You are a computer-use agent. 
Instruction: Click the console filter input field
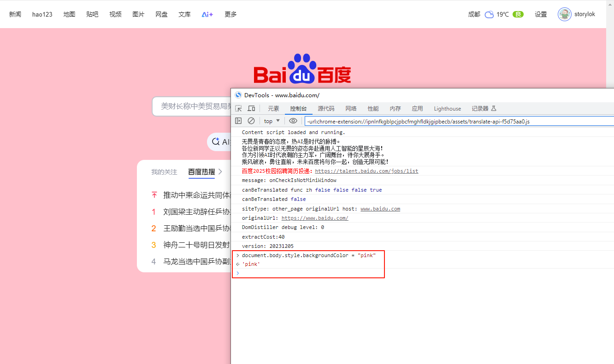(459, 121)
